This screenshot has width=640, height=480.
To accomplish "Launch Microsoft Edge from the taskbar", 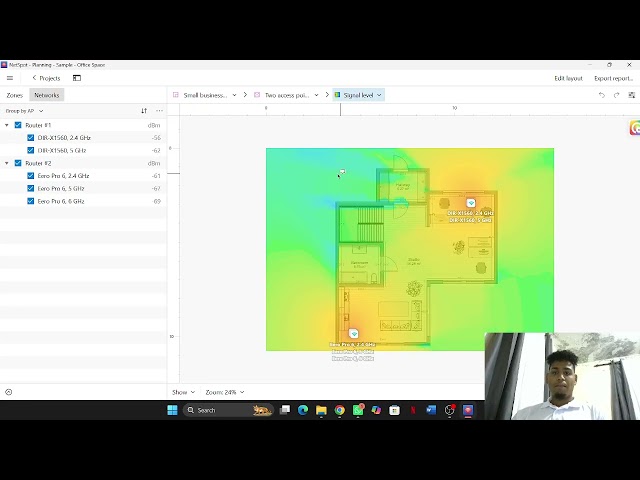I will 303,410.
